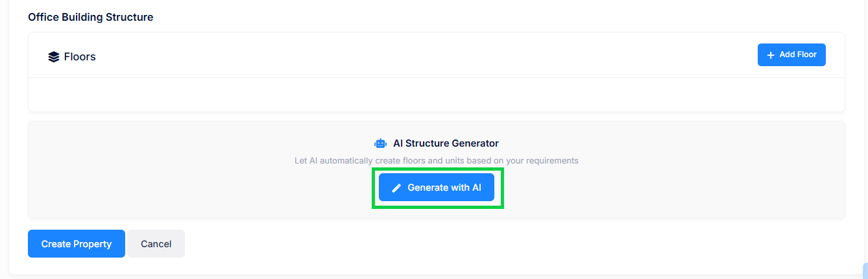Cancel the property creation
Screen dimensions: 868x279
tap(156, 244)
